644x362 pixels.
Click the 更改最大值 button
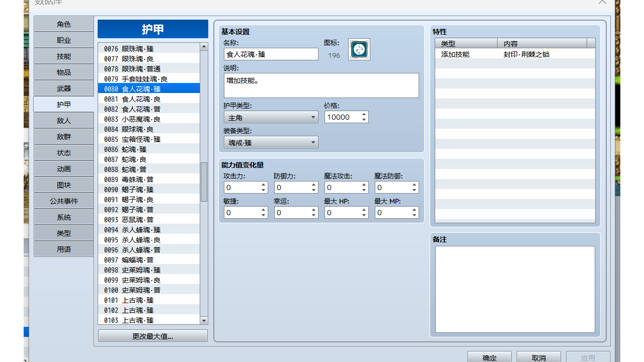152,336
